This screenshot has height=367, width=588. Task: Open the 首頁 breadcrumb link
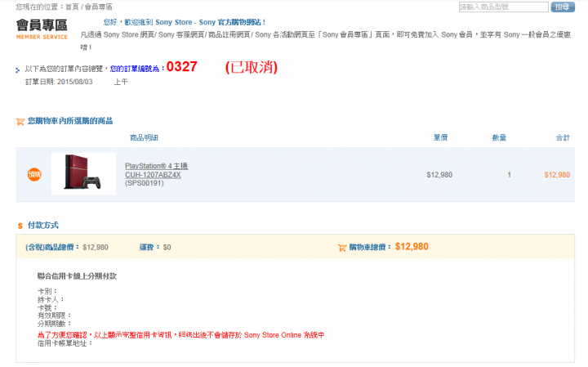[x=72, y=7]
